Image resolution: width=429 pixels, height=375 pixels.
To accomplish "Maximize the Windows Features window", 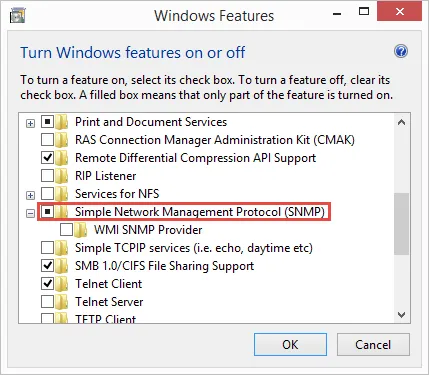I will click(364, 12).
